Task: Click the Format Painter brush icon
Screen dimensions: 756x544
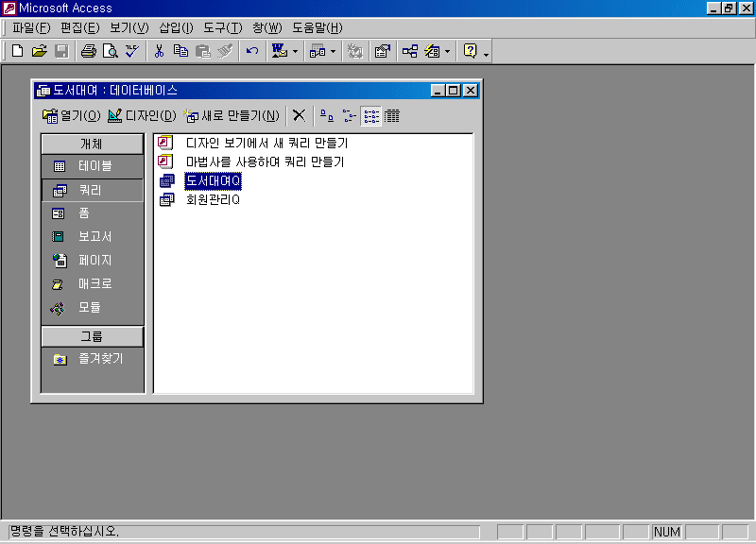Action: click(225, 51)
